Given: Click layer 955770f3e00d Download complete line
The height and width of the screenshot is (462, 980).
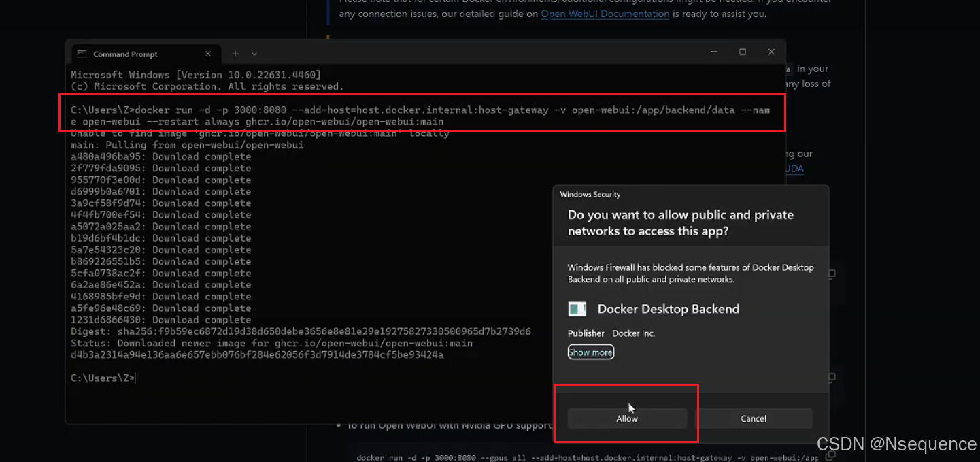Looking at the screenshot, I should [161, 180].
